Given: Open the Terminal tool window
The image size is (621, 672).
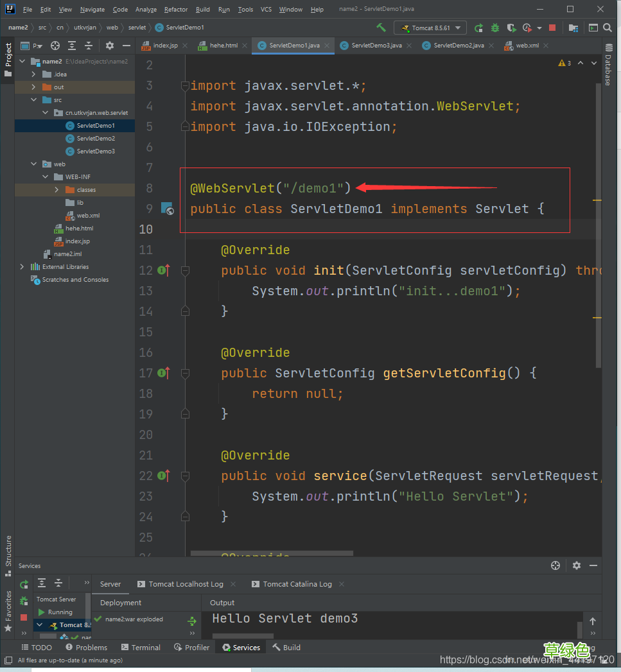Looking at the screenshot, I should tap(141, 648).
